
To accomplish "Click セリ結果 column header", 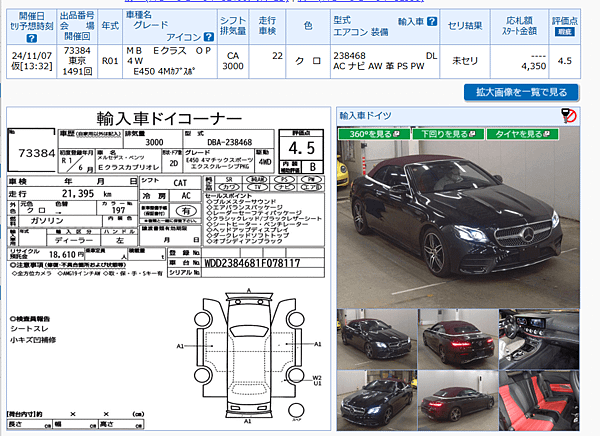I will (x=465, y=26).
